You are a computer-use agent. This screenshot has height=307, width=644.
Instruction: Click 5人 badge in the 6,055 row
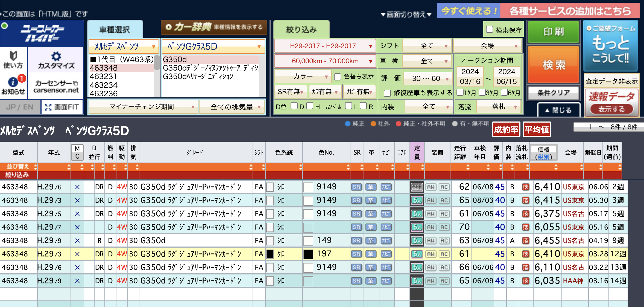417,227
